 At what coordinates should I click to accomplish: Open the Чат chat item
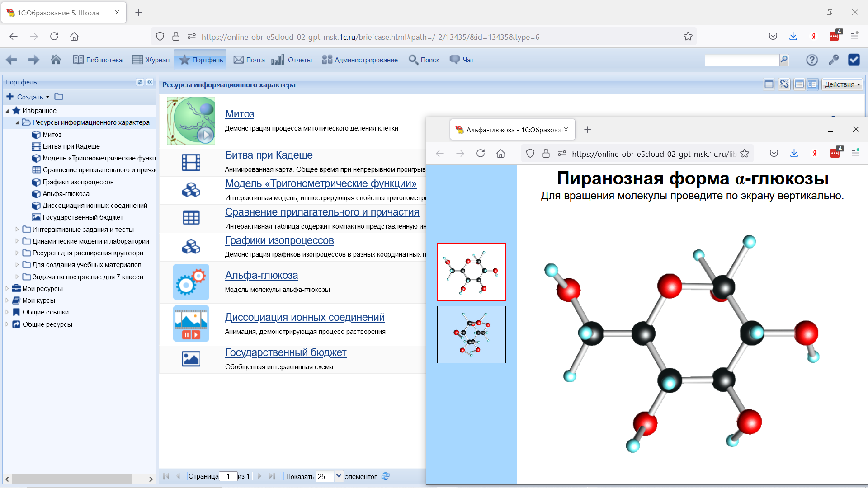[462, 60]
